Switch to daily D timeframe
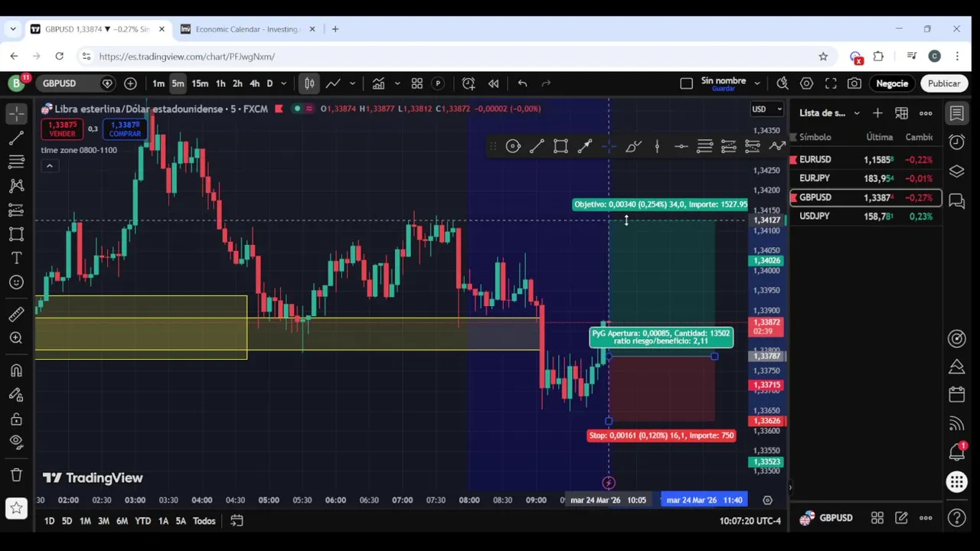 [269, 83]
